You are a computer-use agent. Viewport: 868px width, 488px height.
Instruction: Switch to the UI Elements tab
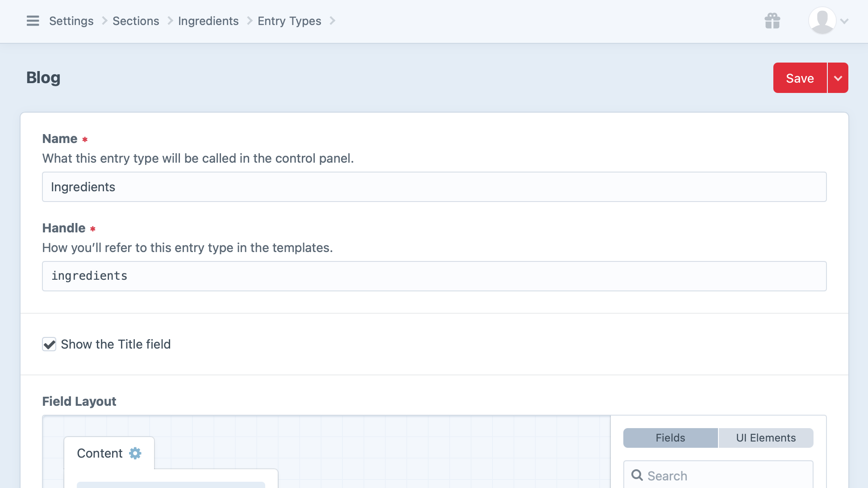765,438
